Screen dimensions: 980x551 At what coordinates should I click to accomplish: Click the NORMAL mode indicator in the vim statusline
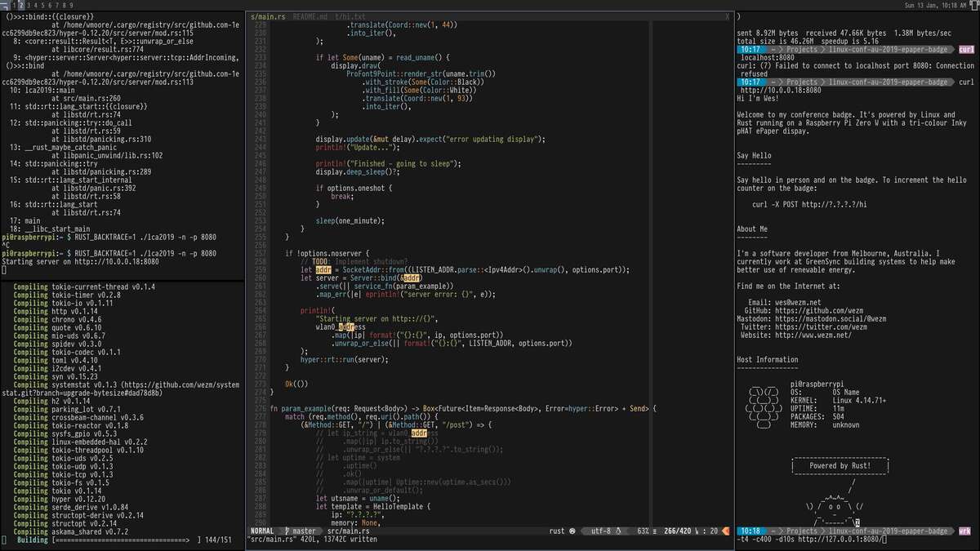point(263,531)
